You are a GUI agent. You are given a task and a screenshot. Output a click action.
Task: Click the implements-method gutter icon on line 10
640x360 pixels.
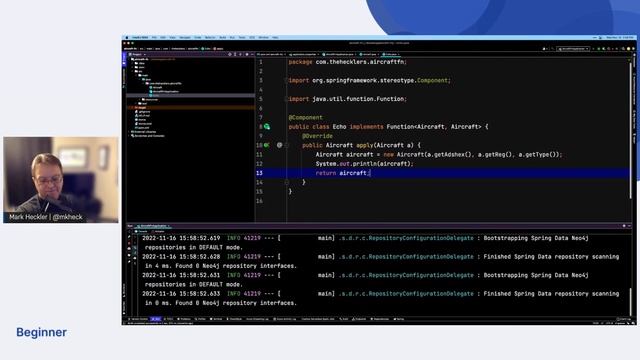[267, 145]
